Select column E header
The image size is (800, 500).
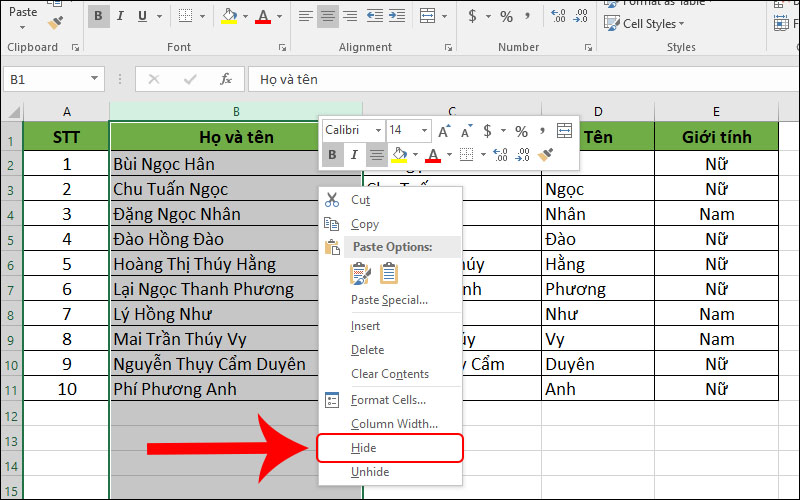716,111
